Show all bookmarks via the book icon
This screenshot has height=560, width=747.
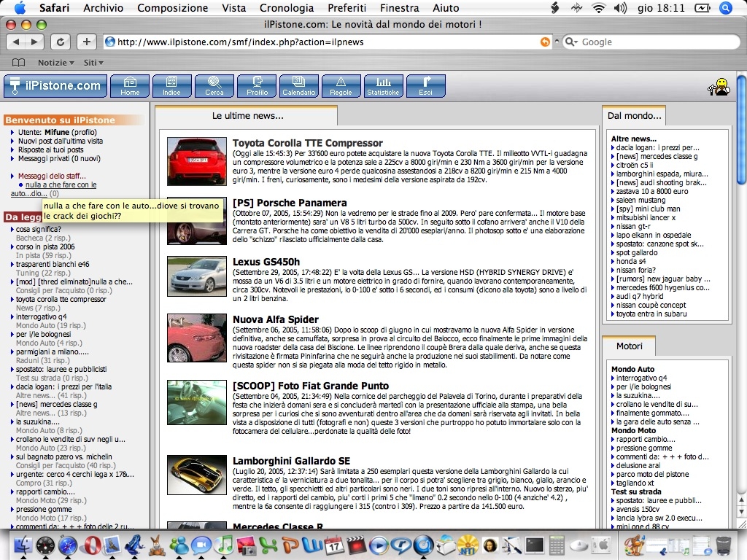click(18, 63)
